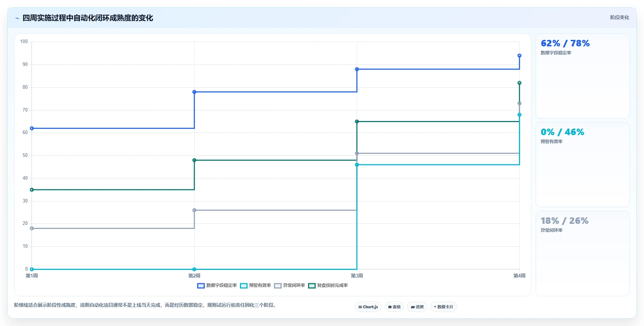Viewport: 644px width, 326px height.
Task: Click the gray data point at 第4周 (73)
Action: point(519,104)
